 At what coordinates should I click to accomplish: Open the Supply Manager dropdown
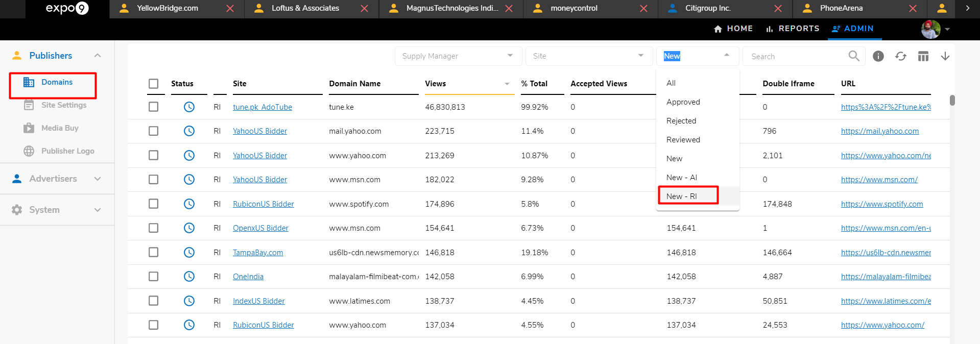pos(458,56)
